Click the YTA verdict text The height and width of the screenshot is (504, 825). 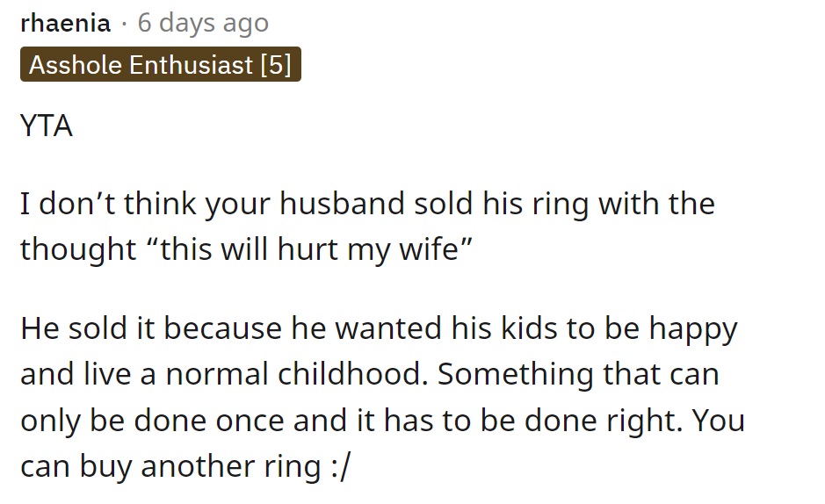47,126
